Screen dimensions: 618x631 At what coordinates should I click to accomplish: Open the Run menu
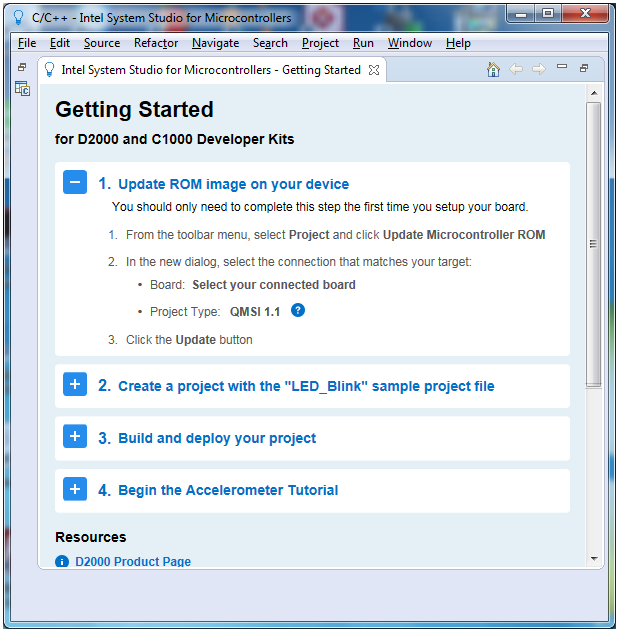point(363,43)
